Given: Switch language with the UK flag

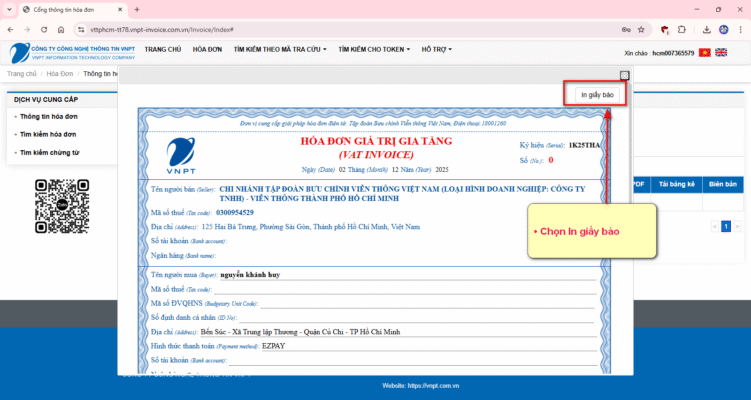Looking at the screenshot, I should tap(721, 53).
